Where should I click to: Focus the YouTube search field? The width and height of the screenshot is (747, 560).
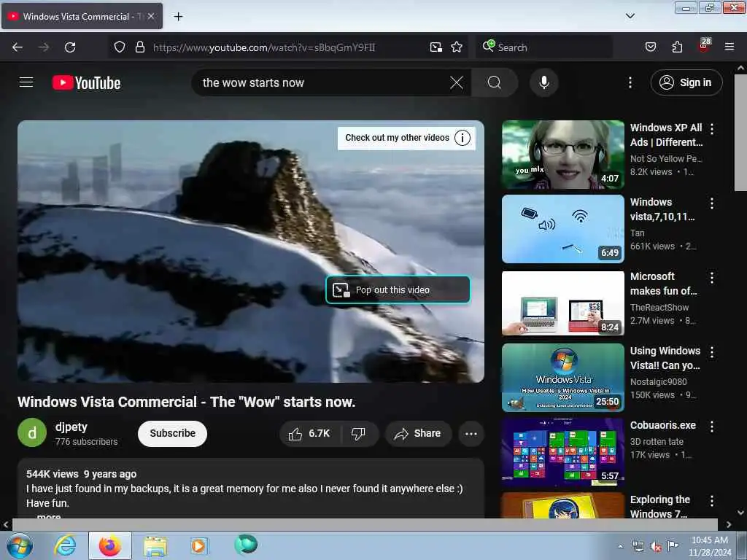(324, 82)
